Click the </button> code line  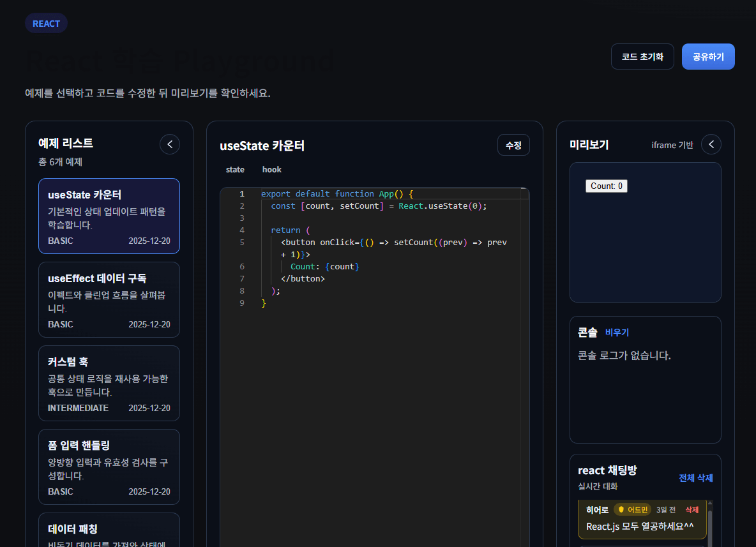point(303,279)
